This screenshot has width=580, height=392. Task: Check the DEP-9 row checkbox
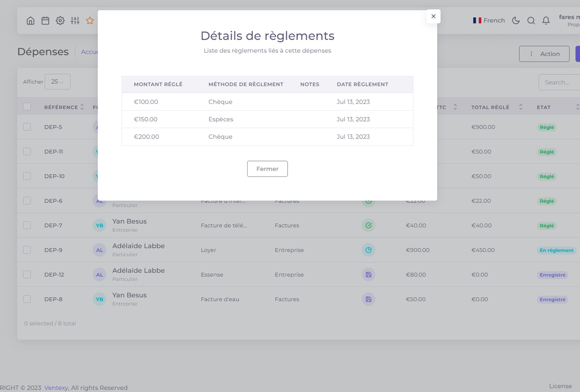[27, 250]
